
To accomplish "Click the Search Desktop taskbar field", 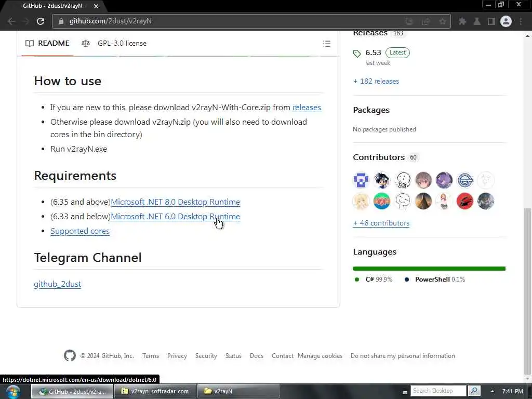I will (438, 391).
